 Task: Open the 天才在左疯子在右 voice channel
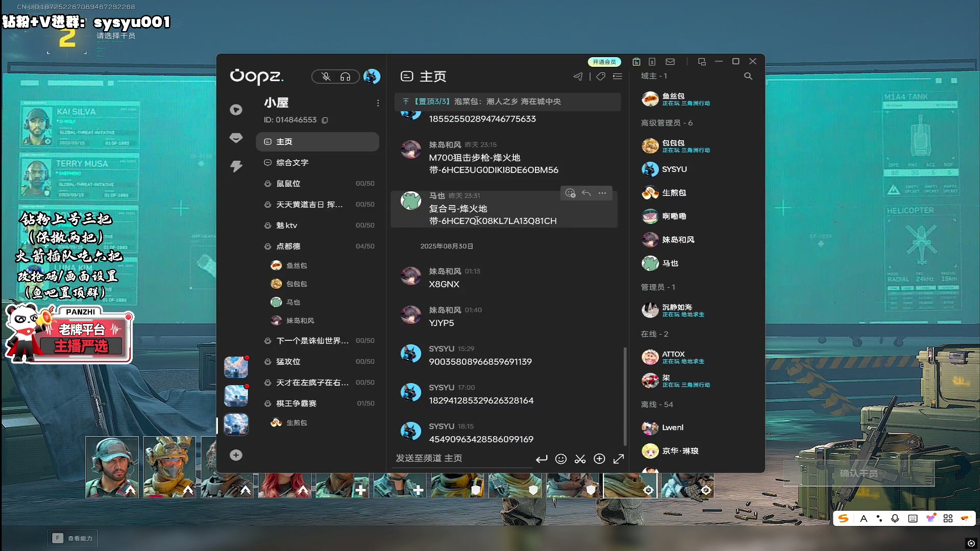pos(317,383)
